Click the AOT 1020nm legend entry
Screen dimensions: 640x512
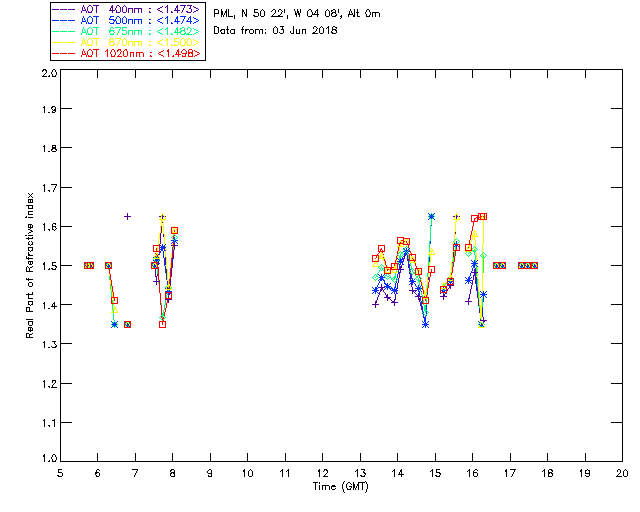(x=126, y=53)
